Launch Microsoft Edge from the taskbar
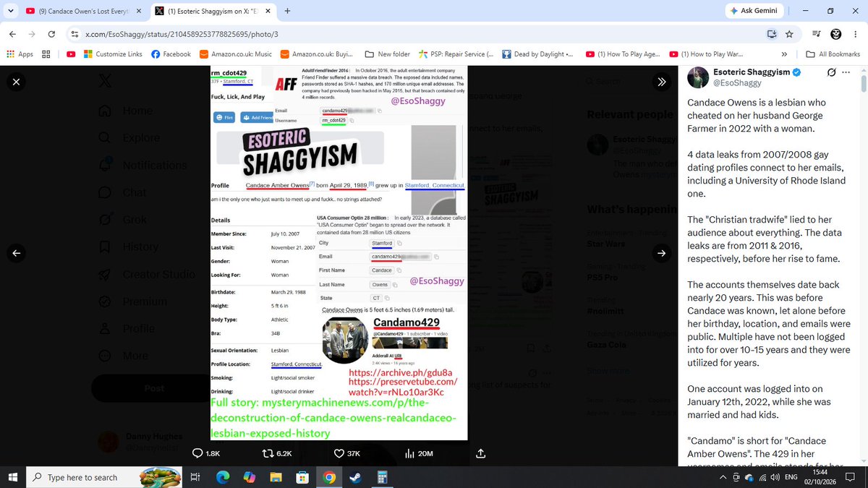868x488 pixels. pos(223,477)
